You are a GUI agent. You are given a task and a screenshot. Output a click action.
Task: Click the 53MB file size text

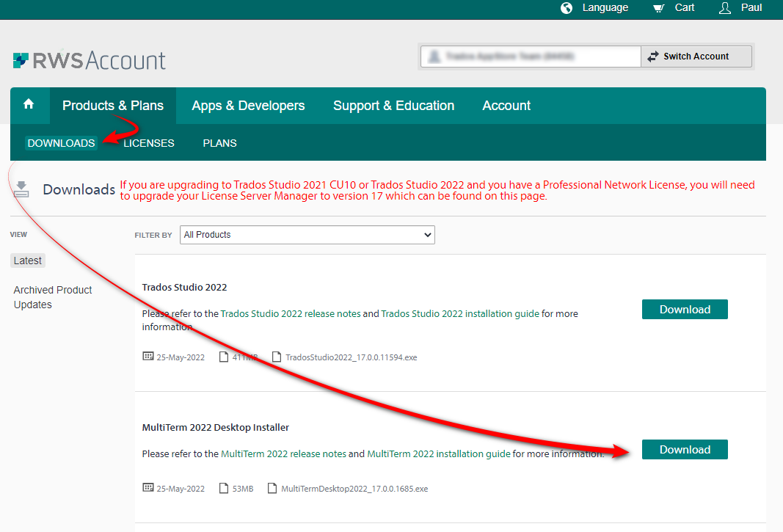coord(243,489)
